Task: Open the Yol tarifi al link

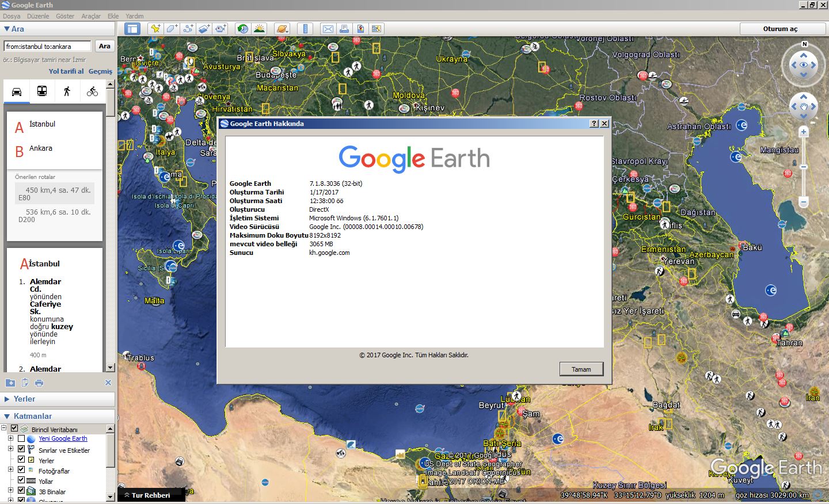Action: (66, 71)
